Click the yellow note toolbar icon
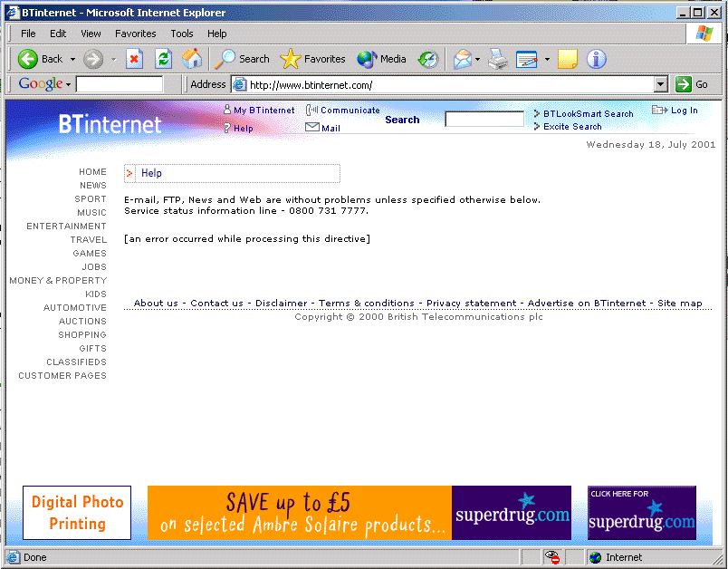This screenshot has height=569, width=728. pyautogui.click(x=568, y=59)
